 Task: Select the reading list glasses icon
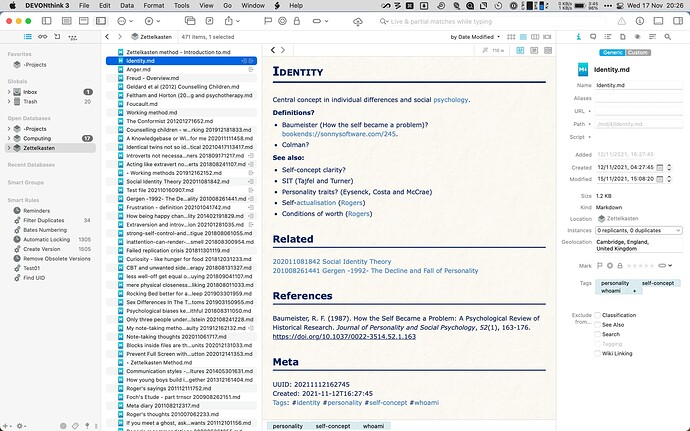(x=43, y=37)
